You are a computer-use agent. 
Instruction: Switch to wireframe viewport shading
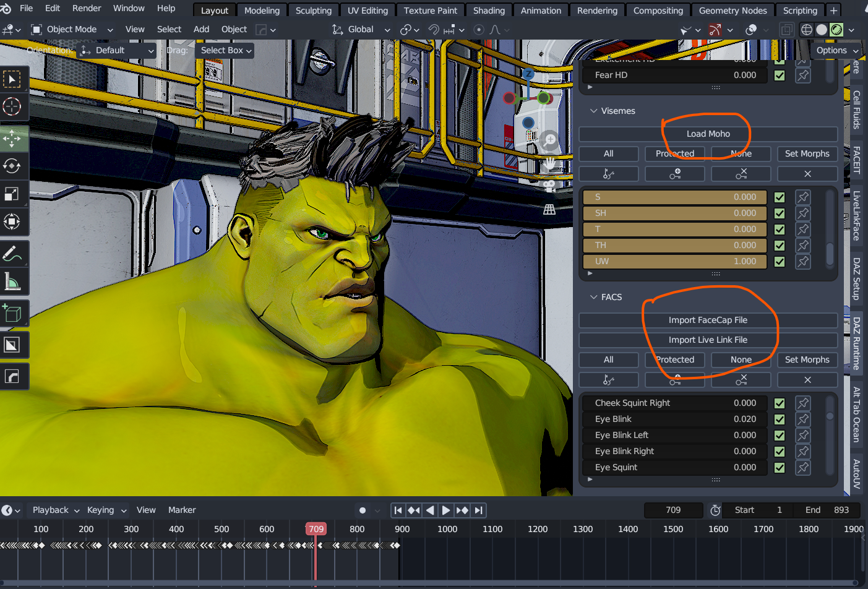[807, 29]
